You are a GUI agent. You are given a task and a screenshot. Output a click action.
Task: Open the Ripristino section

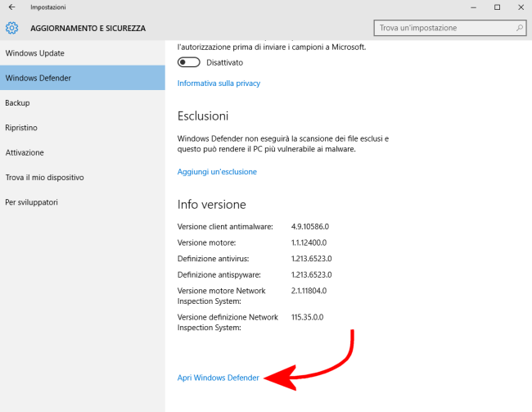tap(83, 128)
